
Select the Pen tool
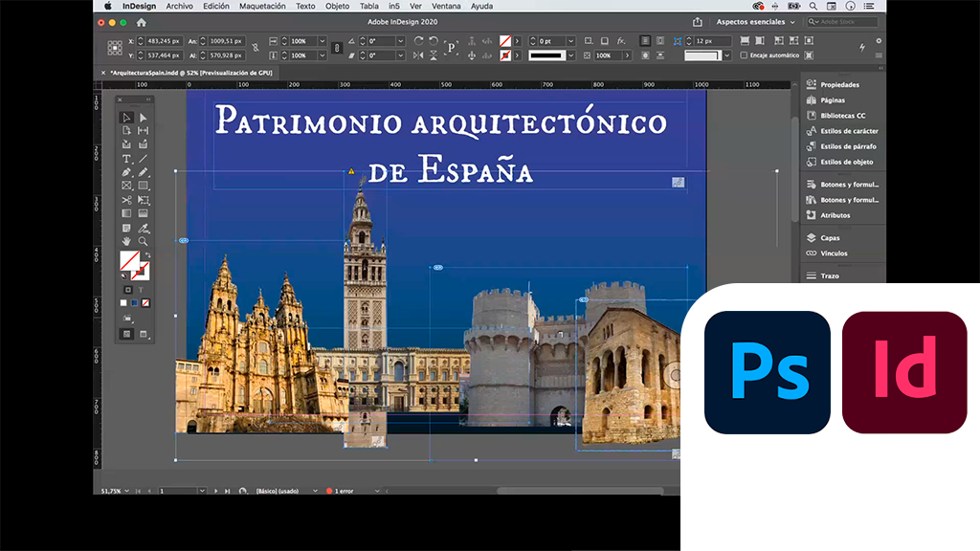(126, 172)
